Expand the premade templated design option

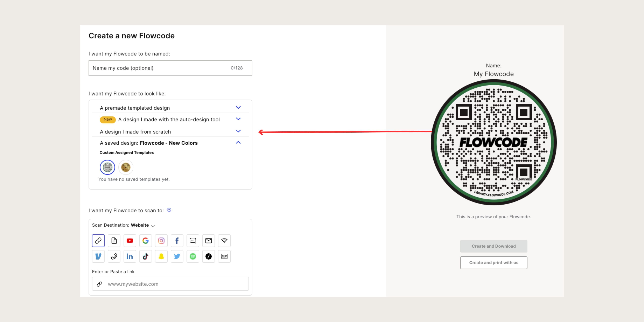coord(238,107)
